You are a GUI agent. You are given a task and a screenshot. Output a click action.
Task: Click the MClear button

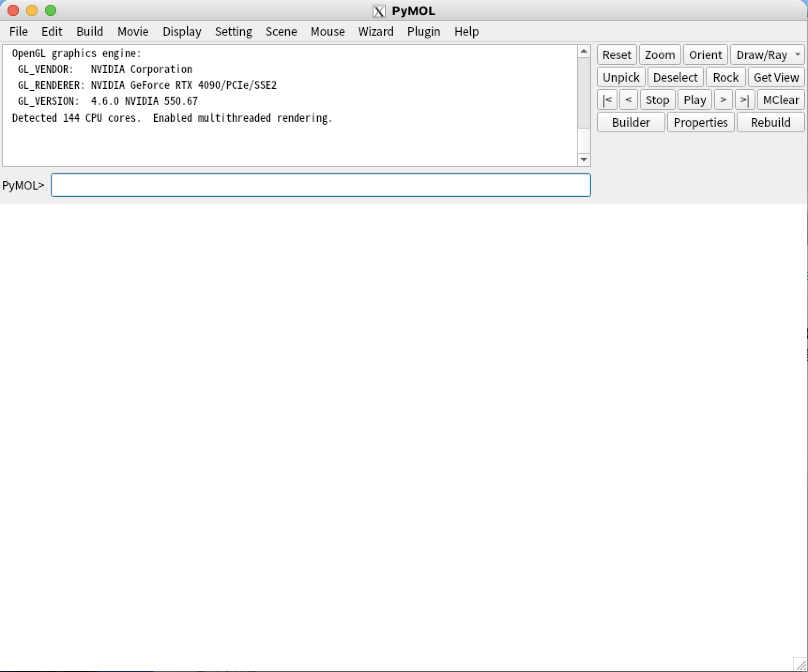[x=781, y=100]
